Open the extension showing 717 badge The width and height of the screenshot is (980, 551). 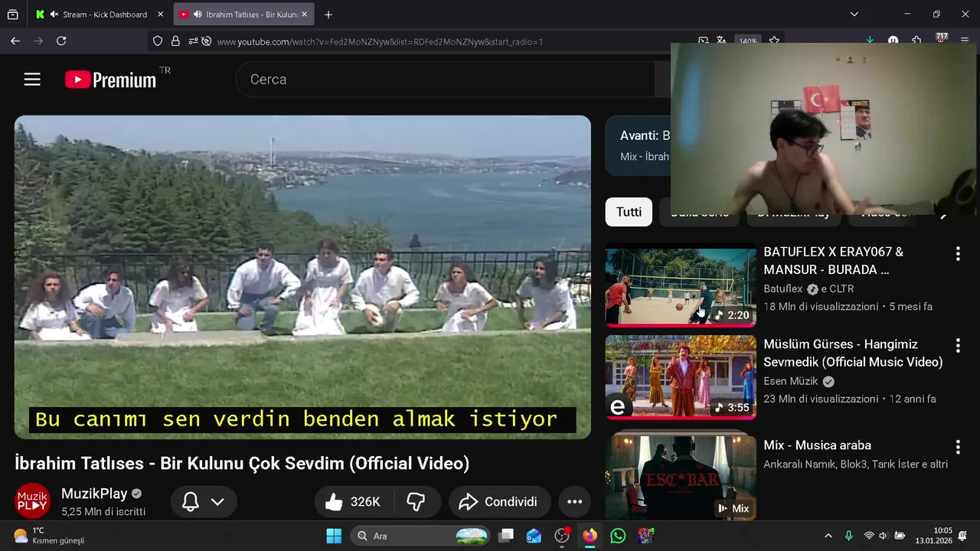[942, 39]
